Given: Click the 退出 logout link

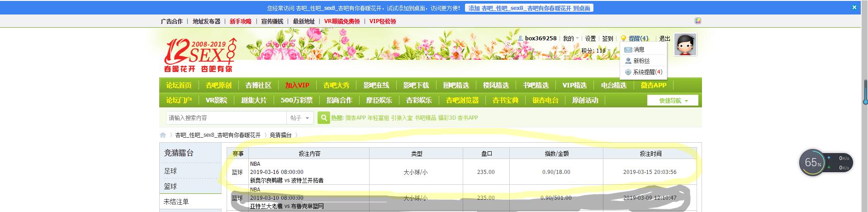Looking at the screenshot, I should (x=664, y=39).
